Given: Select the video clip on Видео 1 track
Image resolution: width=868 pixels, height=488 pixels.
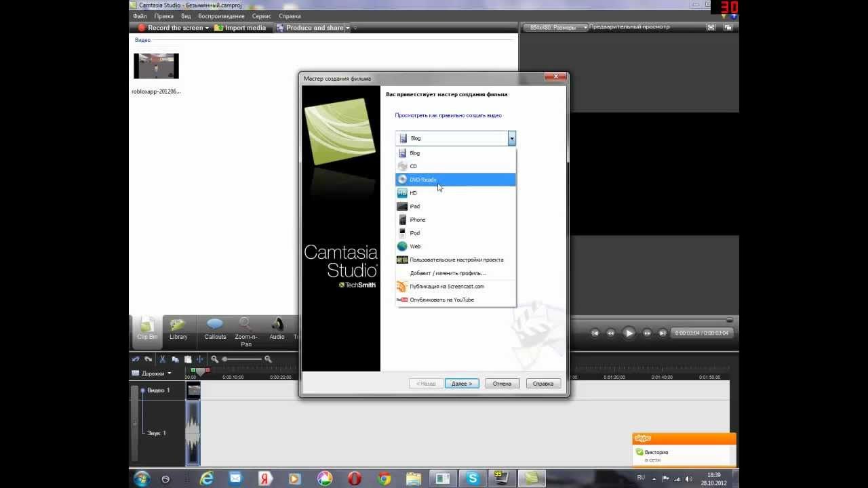Looking at the screenshot, I should tap(194, 390).
